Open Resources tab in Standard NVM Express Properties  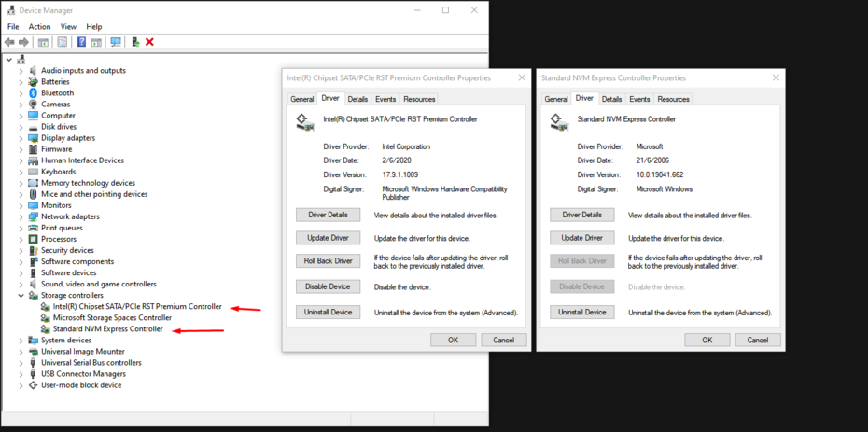(x=674, y=99)
